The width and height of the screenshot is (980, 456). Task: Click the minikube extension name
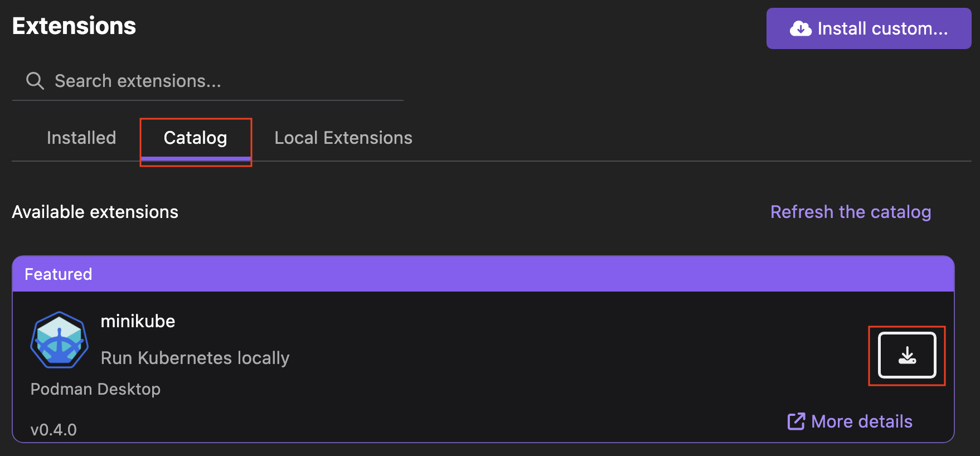tap(138, 321)
